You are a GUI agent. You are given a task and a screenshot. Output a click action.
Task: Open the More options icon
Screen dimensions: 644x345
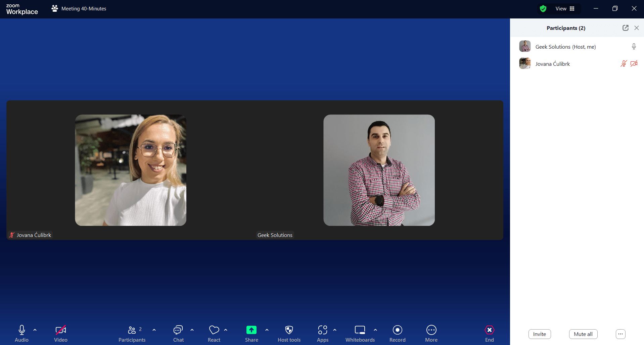point(431,331)
